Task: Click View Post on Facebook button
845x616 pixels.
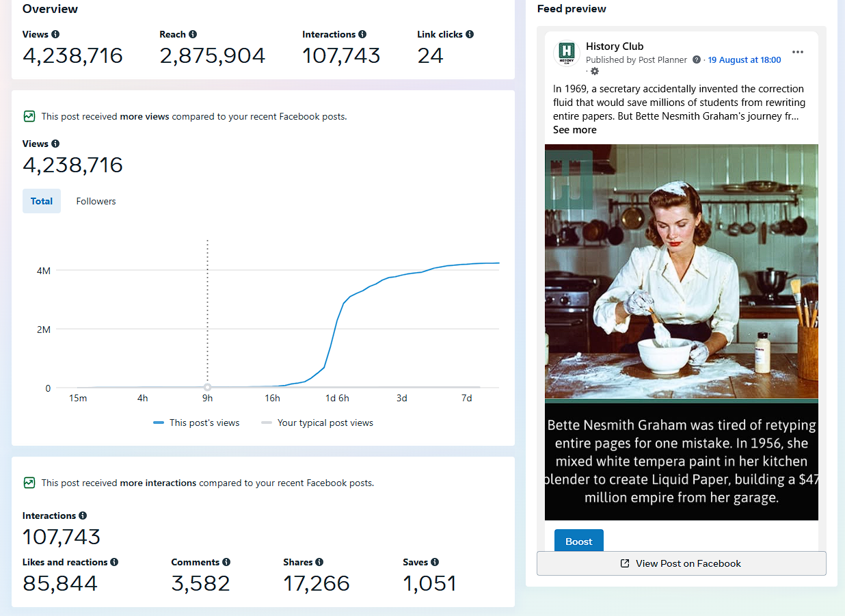Action: pyautogui.click(x=681, y=563)
